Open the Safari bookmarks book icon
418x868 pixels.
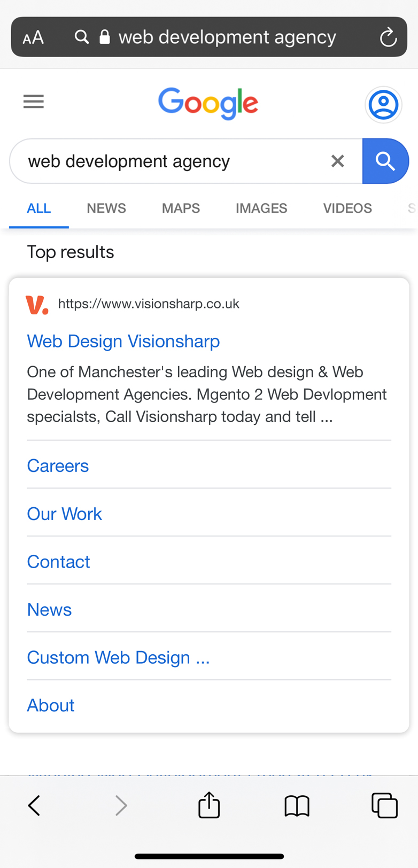(x=297, y=806)
